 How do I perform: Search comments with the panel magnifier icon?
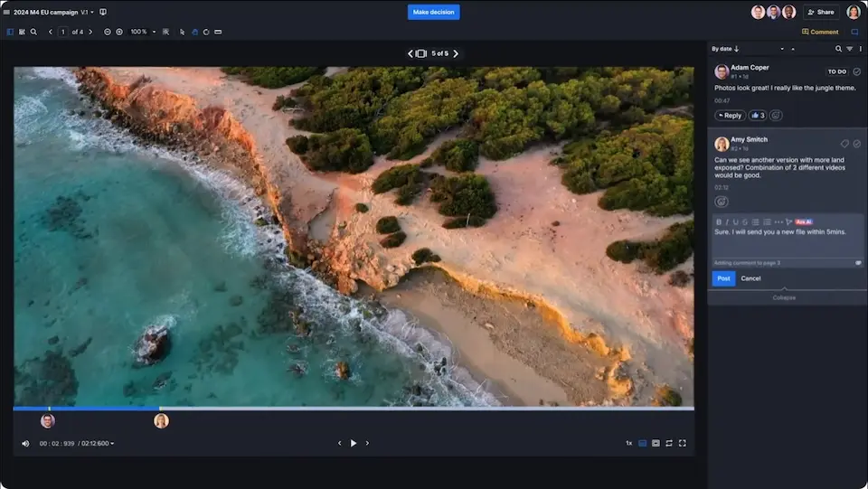point(838,49)
